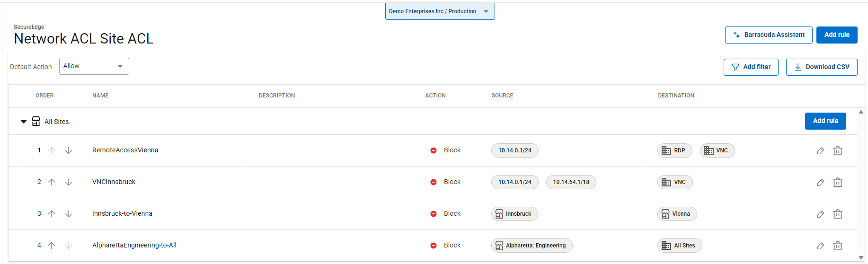Delete the AlpharettaEngineering-to-All rule
Viewport: 868px width, 264px height.
[837, 246]
